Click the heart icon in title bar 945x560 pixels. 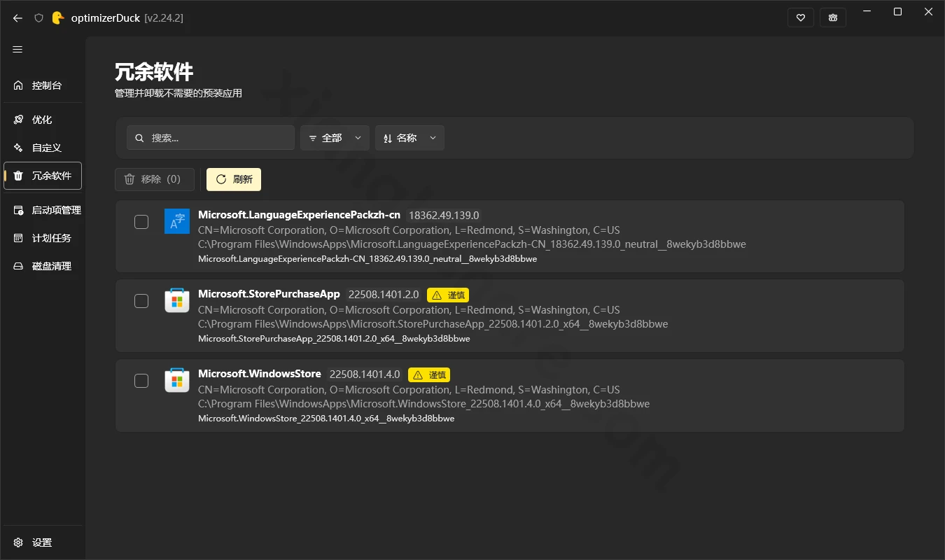coord(801,18)
